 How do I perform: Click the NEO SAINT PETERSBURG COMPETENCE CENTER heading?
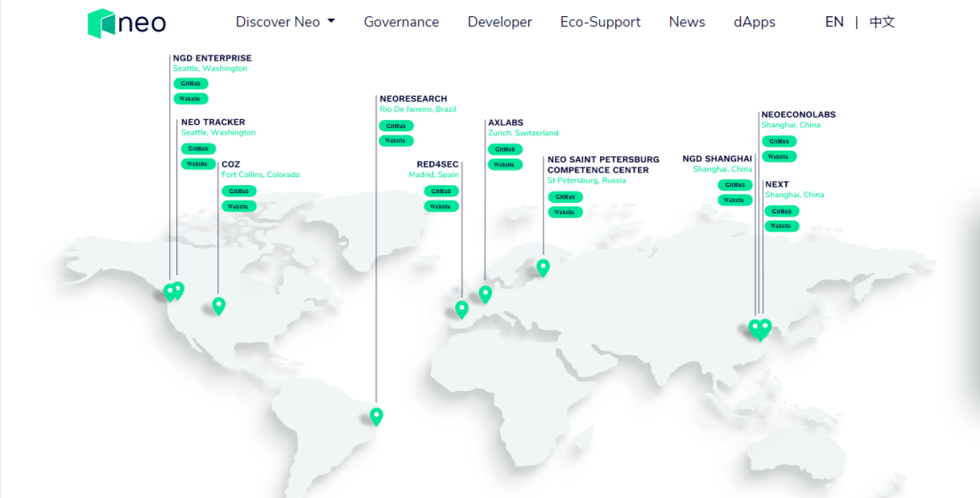(x=603, y=165)
